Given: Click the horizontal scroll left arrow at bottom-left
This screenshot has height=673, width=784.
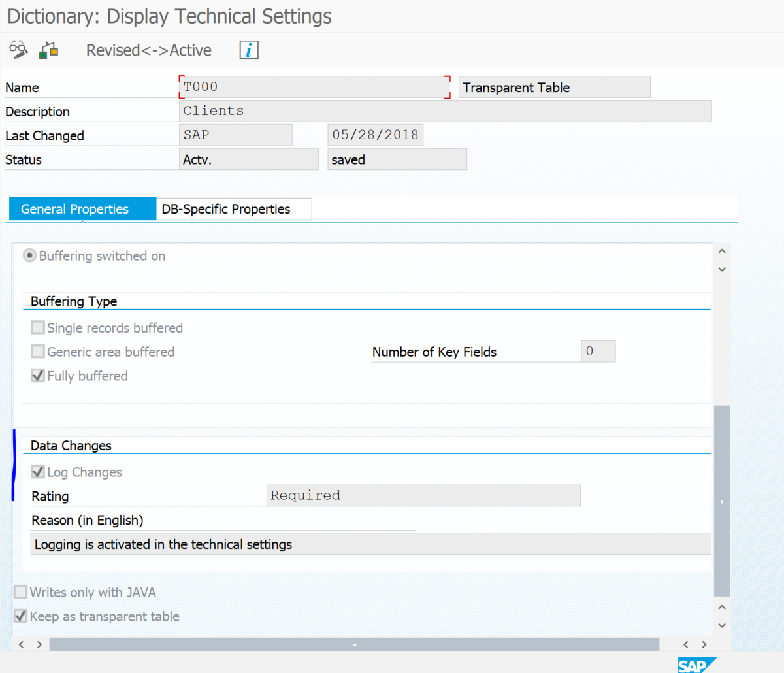Looking at the screenshot, I should tap(22, 644).
